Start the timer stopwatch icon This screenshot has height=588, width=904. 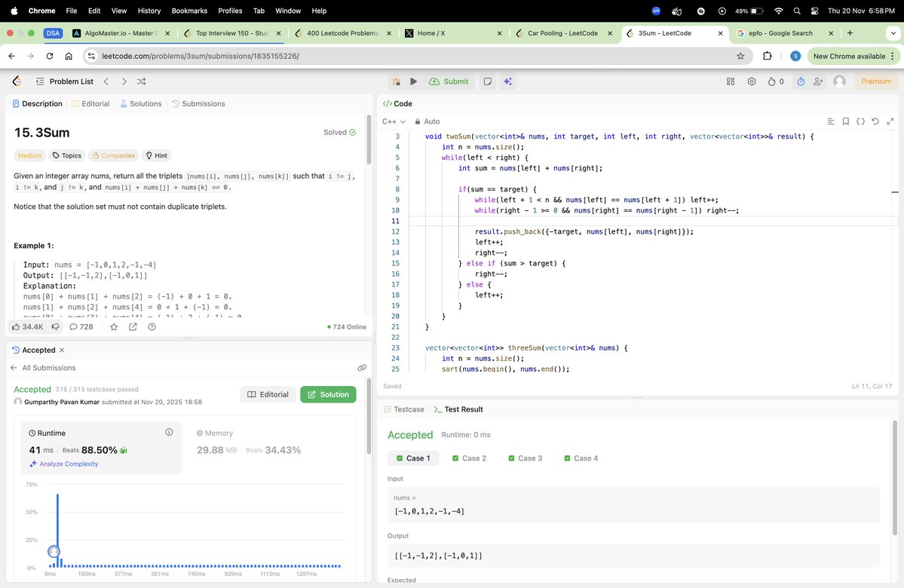point(801,81)
